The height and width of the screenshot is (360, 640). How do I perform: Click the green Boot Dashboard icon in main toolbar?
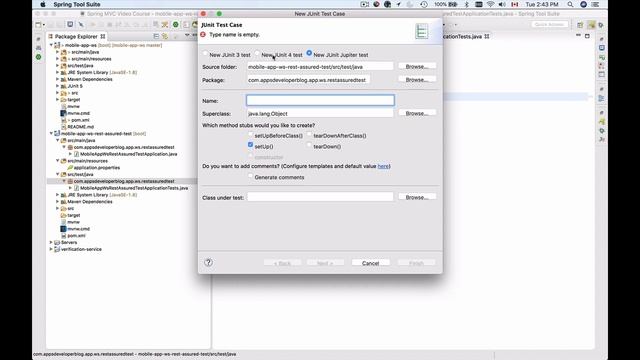(x=176, y=24)
